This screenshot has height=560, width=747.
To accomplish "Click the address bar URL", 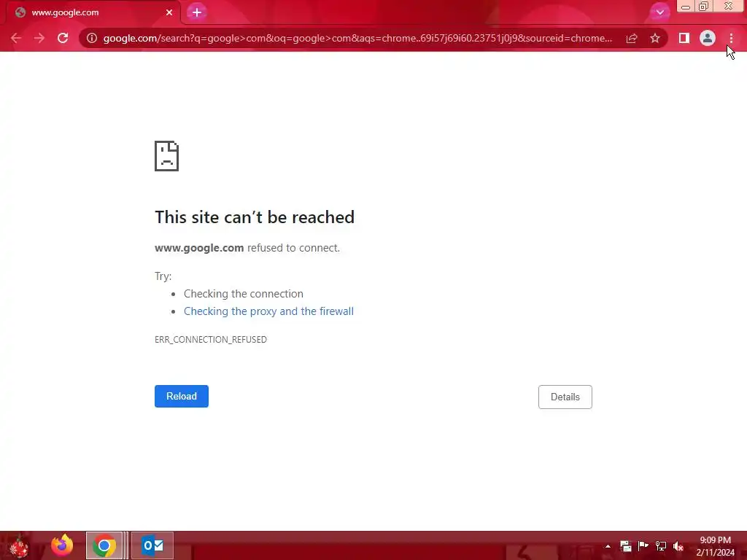I will pyautogui.click(x=357, y=38).
